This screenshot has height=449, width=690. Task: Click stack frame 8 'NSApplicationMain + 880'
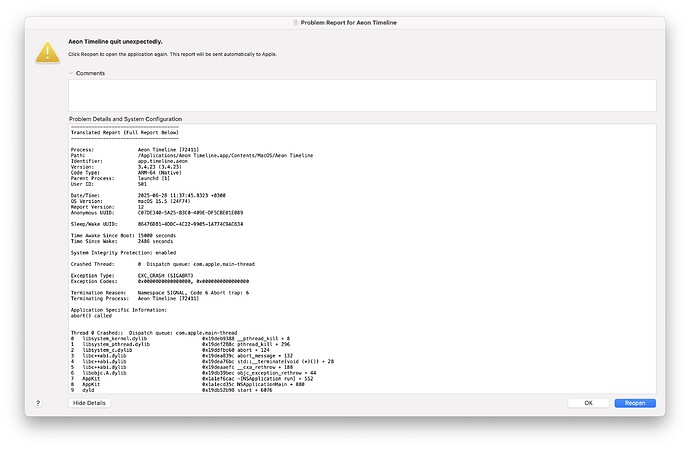pos(187,384)
